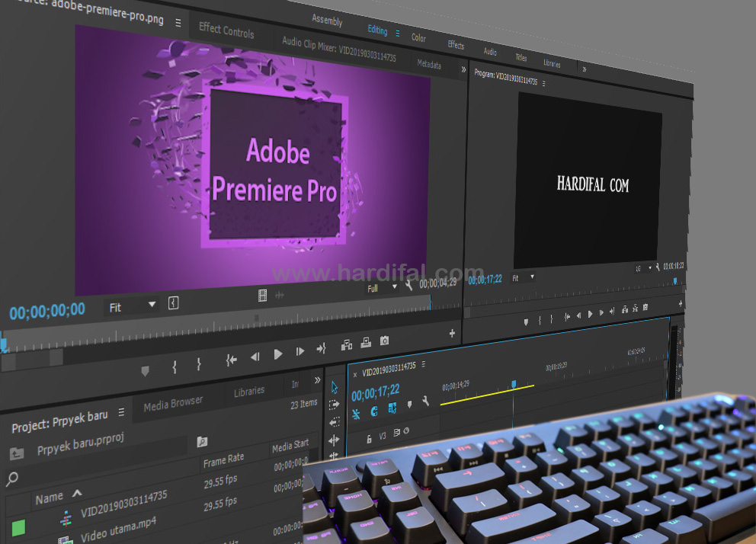Open the Media Browser tab
This screenshot has width=756, height=544.
pyautogui.click(x=173, y=403)
